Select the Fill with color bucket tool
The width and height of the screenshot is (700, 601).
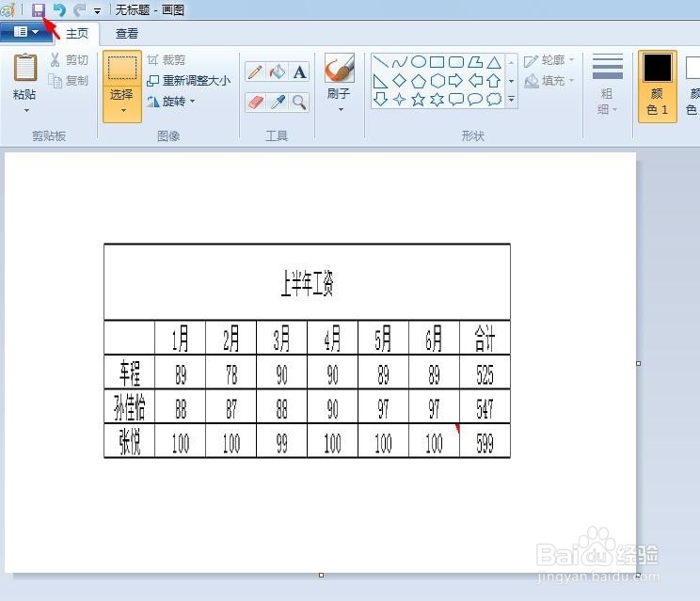278,71
